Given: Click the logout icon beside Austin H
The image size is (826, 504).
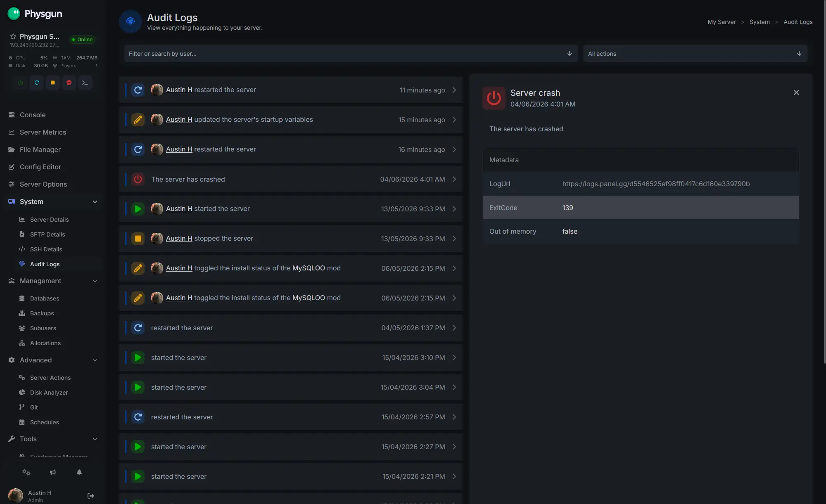Looking at the screenshot, I should coord(91,496).
